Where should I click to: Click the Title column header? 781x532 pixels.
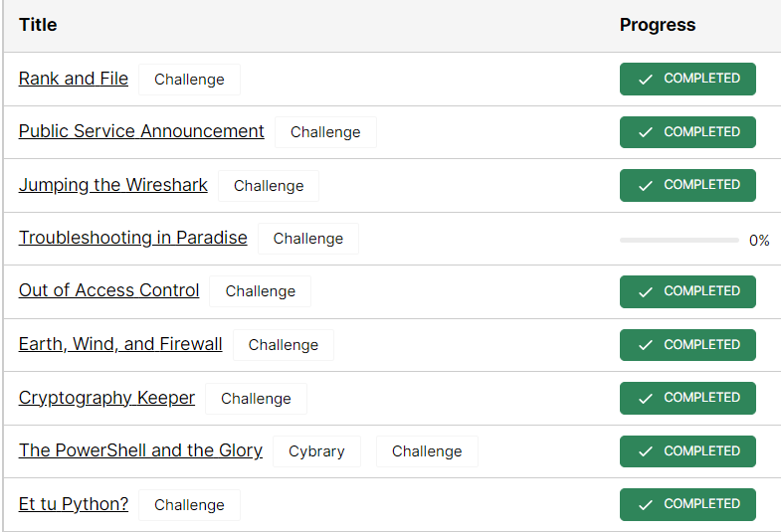click(38, 25)
